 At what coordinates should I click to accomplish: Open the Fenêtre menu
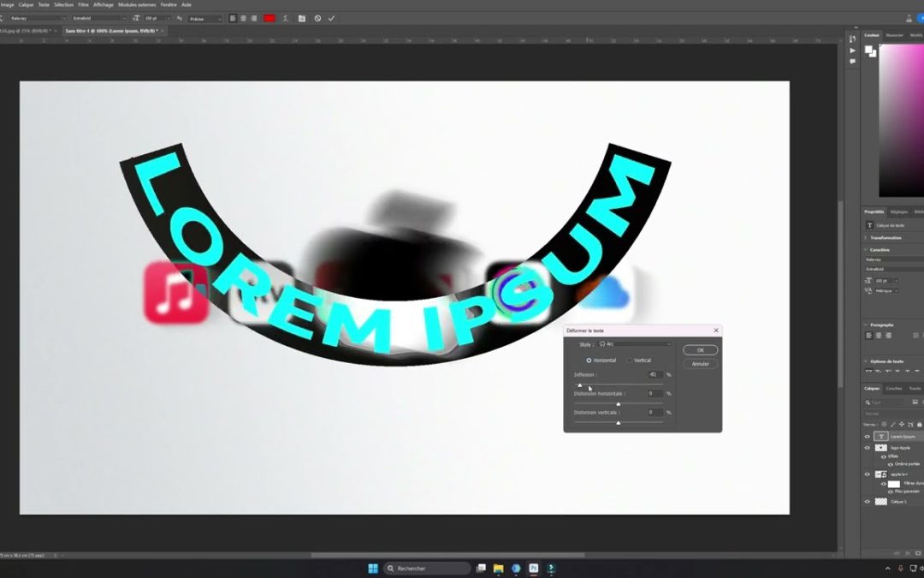[168, 5]
